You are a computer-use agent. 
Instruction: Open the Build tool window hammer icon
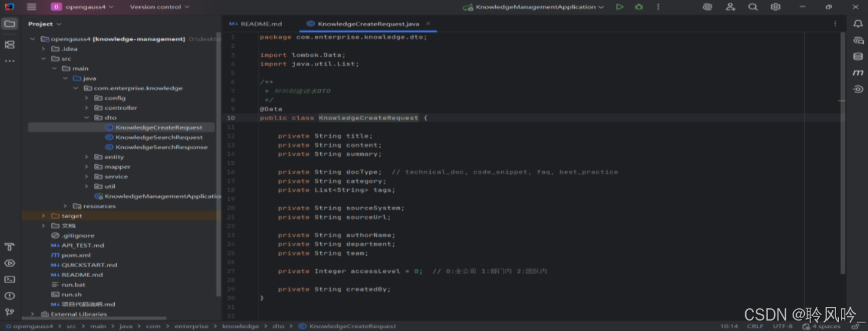pyautogui.click(x=9, y=247)
